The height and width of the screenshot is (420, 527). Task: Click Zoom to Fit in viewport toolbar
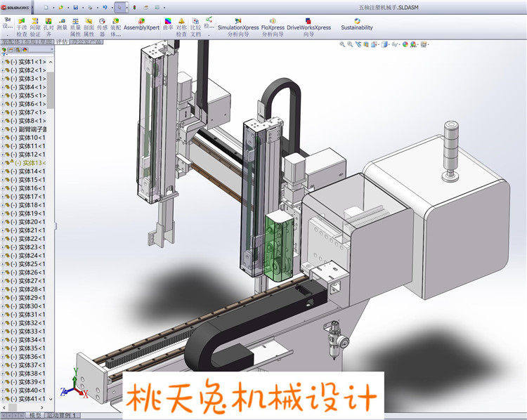pos(342,44)
